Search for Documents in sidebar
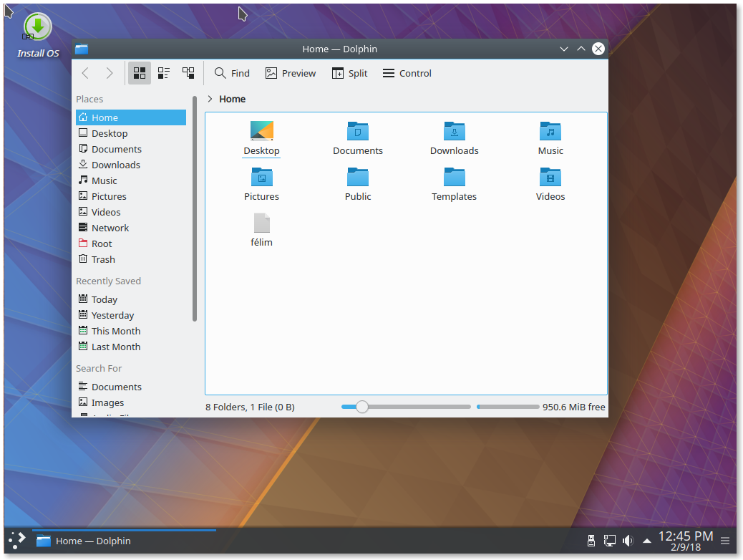 [131, 387]
